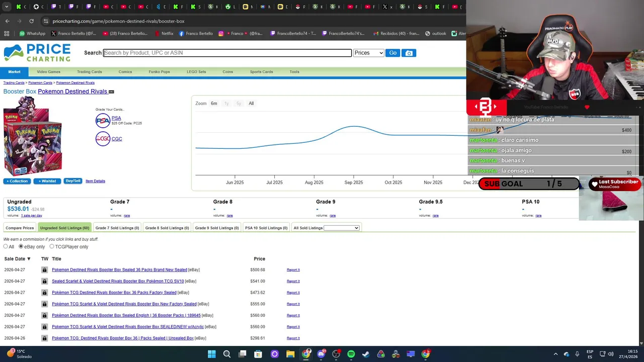Screen dimensions: 644x362
Task: Open the Windows Start menu
Action: point(212,354)
